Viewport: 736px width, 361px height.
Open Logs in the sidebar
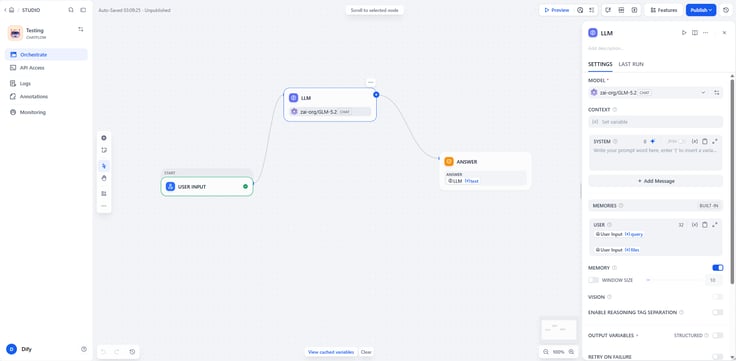(46, 83)
